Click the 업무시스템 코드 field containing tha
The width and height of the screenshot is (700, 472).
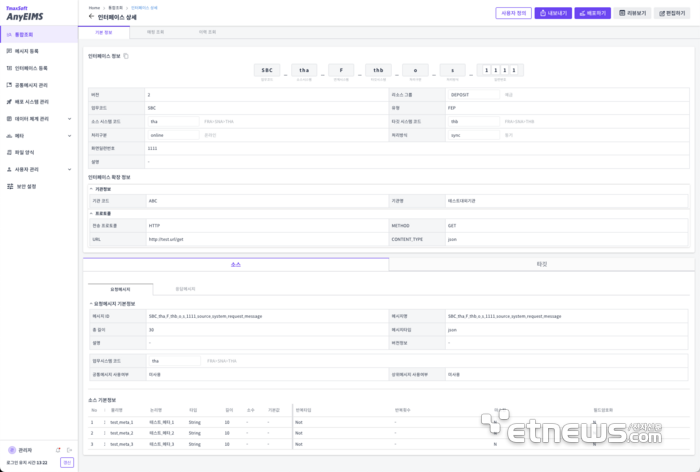(175, 361)
